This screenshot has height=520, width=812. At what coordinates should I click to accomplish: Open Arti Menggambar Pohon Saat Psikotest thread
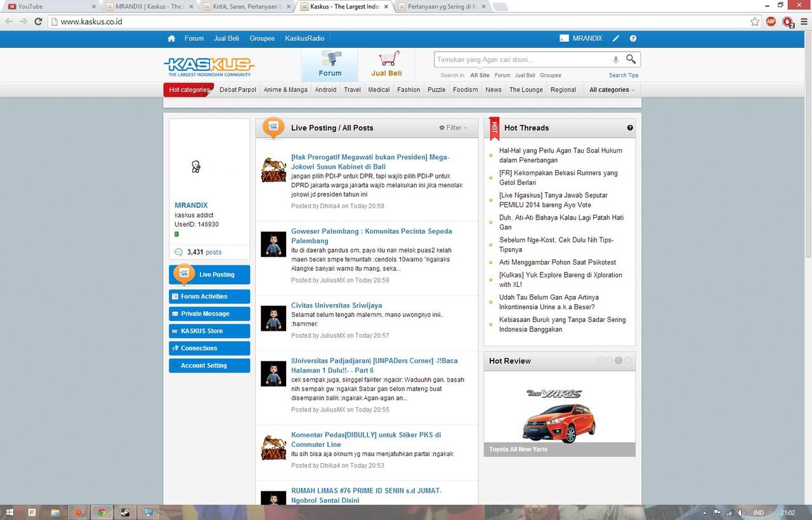click(558, 262)
